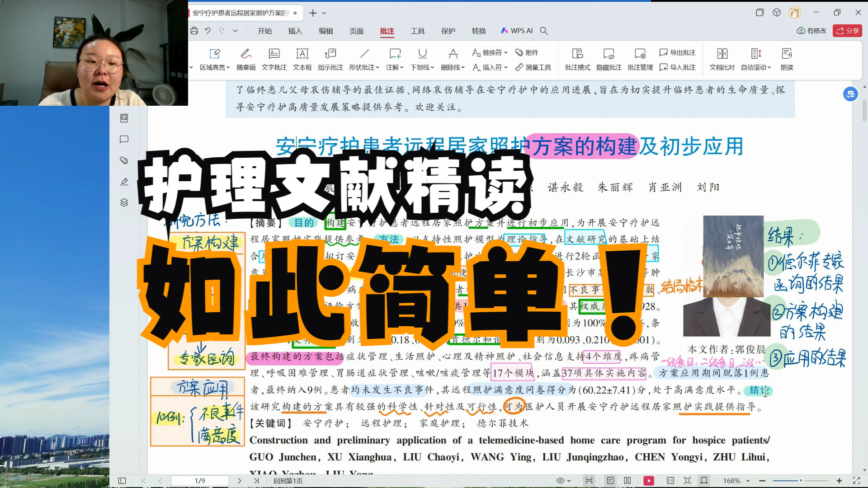Image resolution: width=868 pixels, height=488 pixels.
Task: Expand the 删除线 dropdown arrow
Action: point(462,67)
